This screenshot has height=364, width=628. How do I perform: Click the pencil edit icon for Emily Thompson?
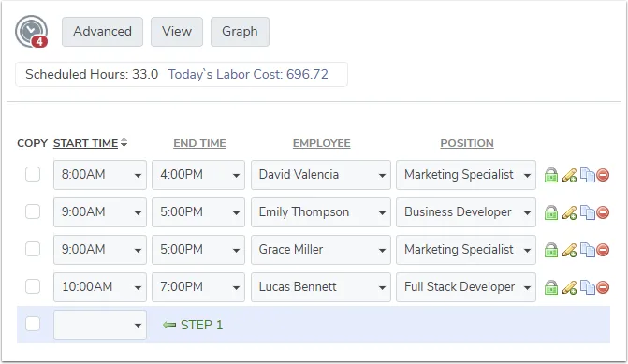[x=569, y=212]
